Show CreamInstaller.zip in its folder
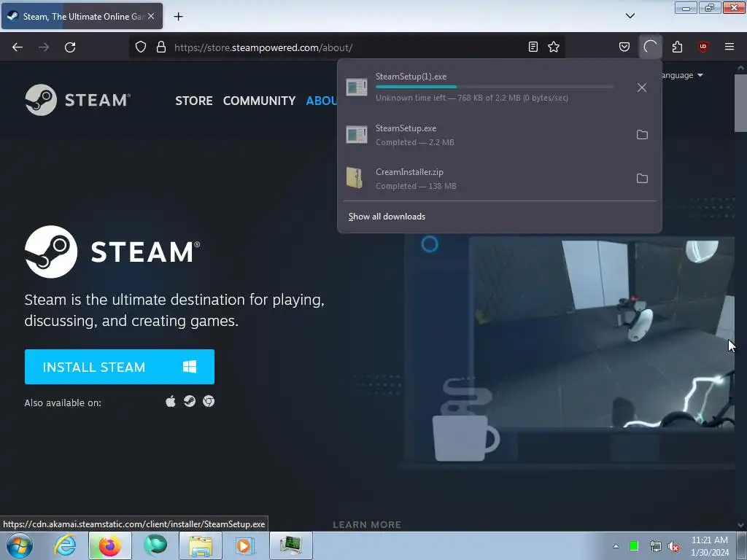Viewport: 747px width, 560px height. [642, 179]
